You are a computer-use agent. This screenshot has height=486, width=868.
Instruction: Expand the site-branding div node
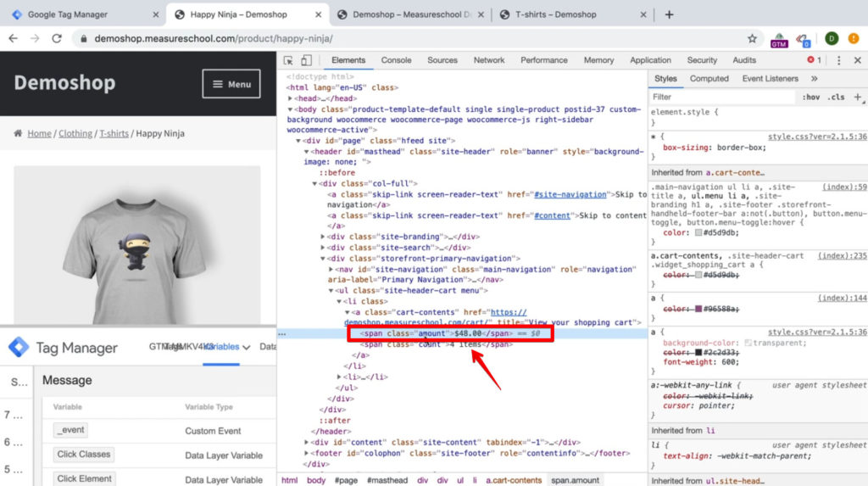coord(323,237)
